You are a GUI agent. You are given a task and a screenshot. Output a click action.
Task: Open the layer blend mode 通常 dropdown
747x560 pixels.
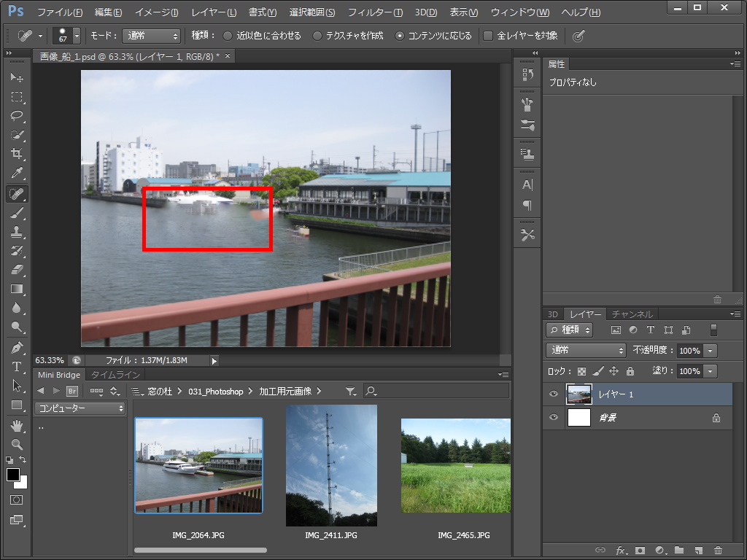tap(586, 351)
